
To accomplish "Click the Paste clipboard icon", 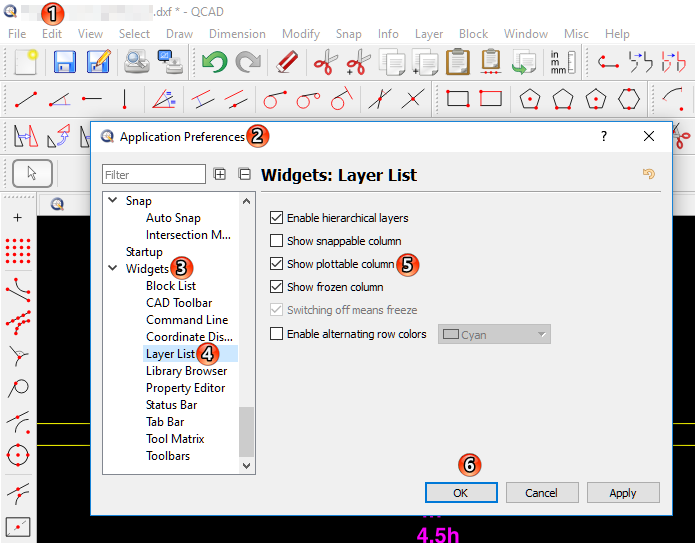I will pyautogui.click(x=458, y=63).
